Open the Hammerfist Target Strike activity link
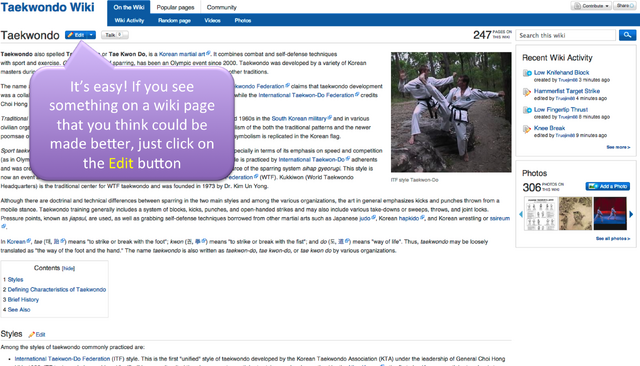The width and height of the screenshot is (640, 366). tap(567, 91)
